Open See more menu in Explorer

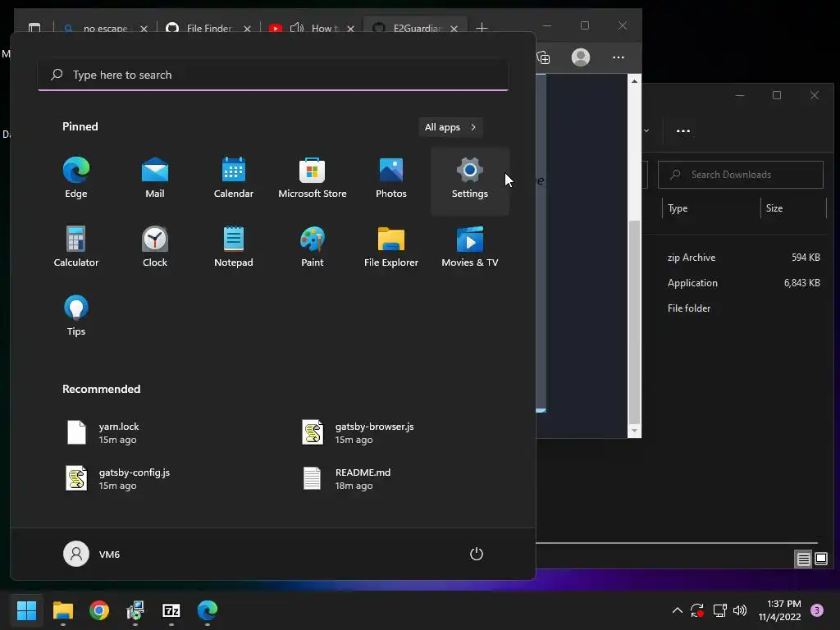click(x=683, y=130)
